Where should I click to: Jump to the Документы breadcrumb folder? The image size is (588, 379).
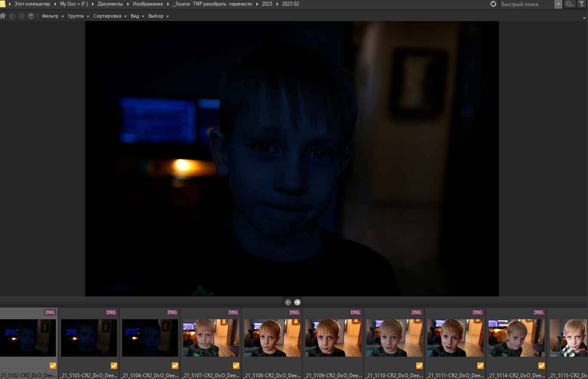coord(110,4)
